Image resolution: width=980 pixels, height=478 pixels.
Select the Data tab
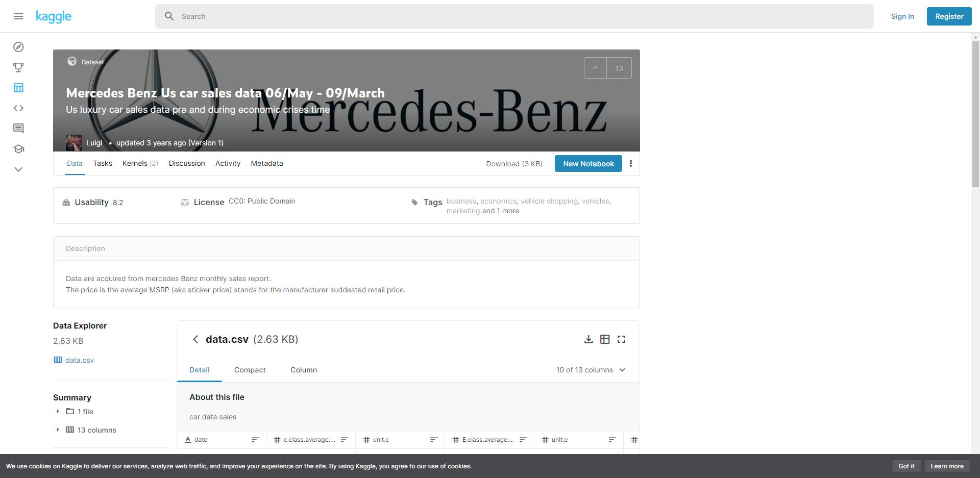pyautogui.click(x=75, y=163)
